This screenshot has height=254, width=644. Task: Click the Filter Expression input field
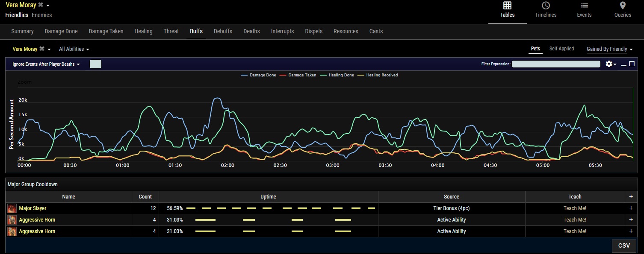click(x=556, y=64)
